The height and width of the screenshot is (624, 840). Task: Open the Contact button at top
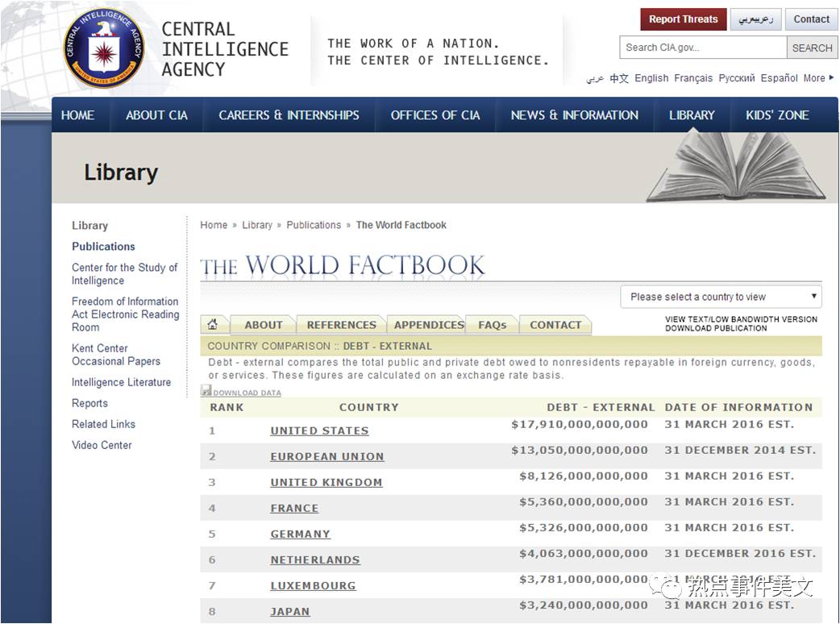coord(811,19)
